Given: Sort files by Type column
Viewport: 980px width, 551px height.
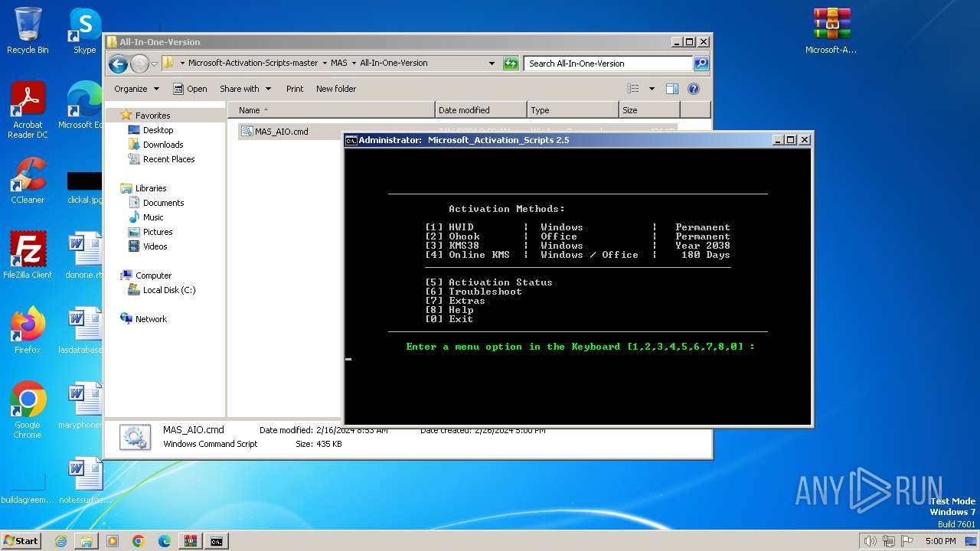Looking at the screenshot, I should [573, 110].
